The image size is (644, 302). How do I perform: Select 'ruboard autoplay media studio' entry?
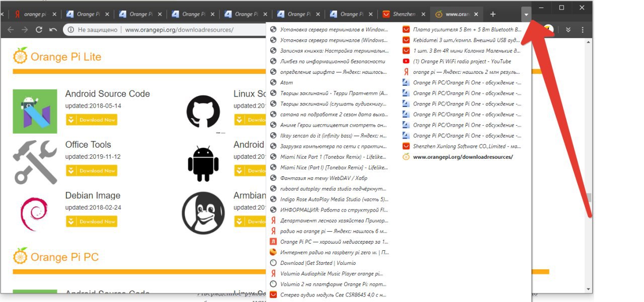(329, 188)
